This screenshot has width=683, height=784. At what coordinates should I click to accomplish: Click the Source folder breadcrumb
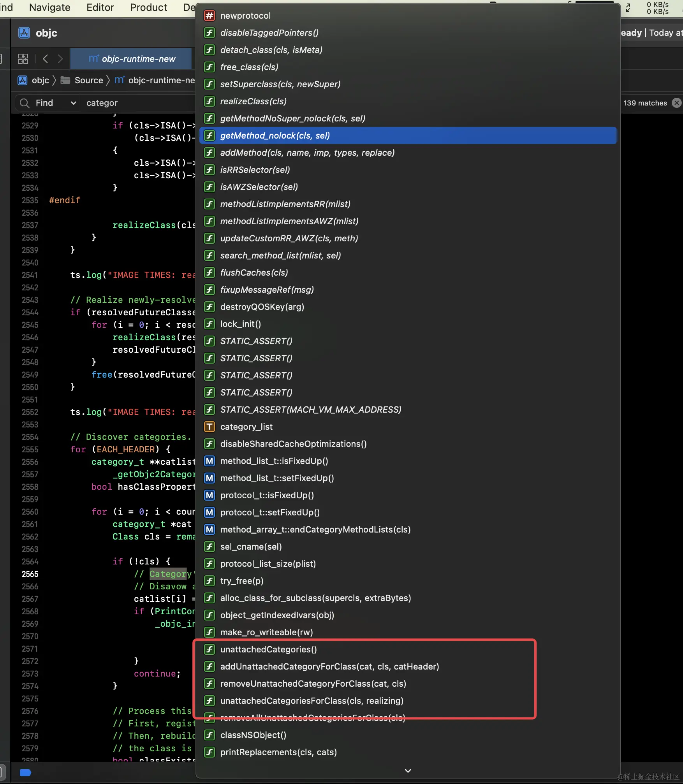coord(82,80)
